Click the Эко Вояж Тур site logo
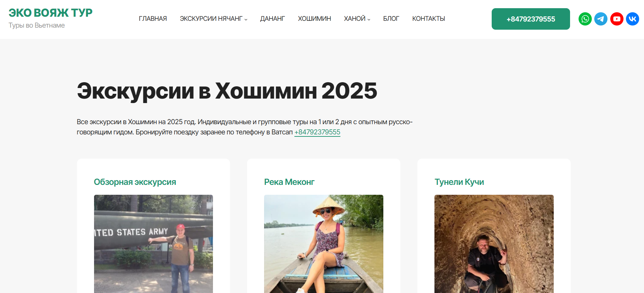Image resolution: width=644 pixels, height=293 pixels. point(50,13)
